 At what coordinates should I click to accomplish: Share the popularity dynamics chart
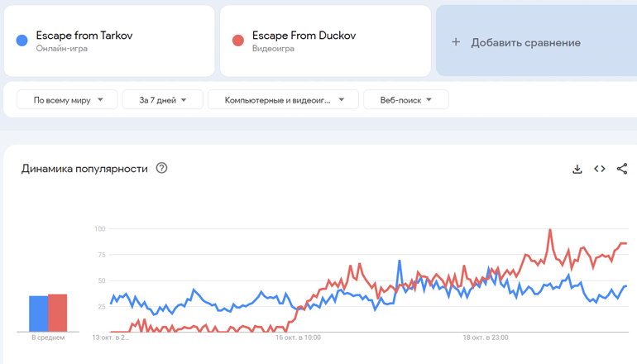pos(622,169)
